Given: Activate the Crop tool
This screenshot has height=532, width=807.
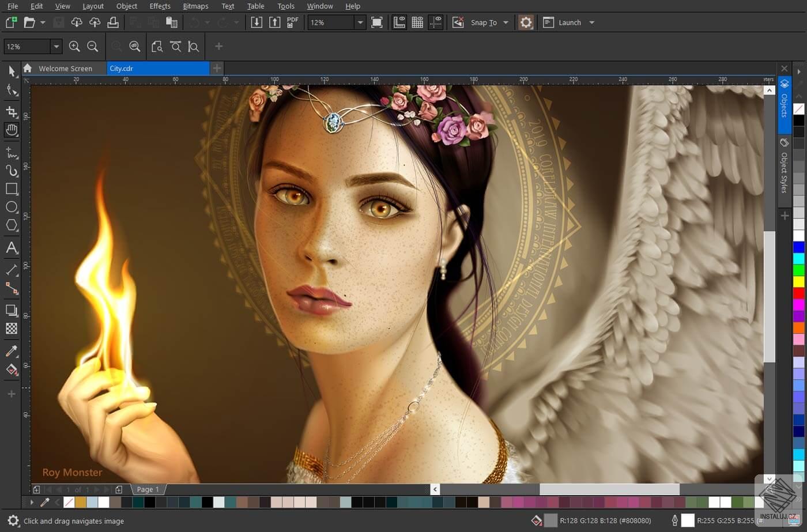Looking at the screenshot, I should coord(12,112).
